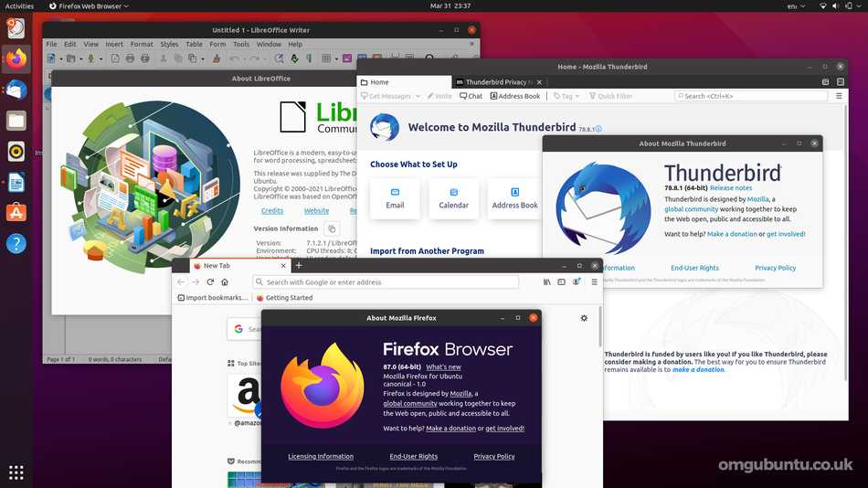Open Thunderbird's Address Book toolbar button
This screenshot has width=868, height=488.
tap(515, 96)
